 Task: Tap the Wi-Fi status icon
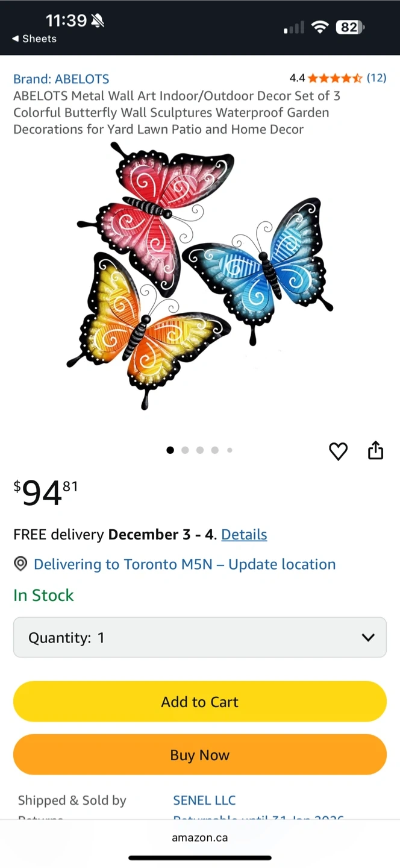(320, 27)
